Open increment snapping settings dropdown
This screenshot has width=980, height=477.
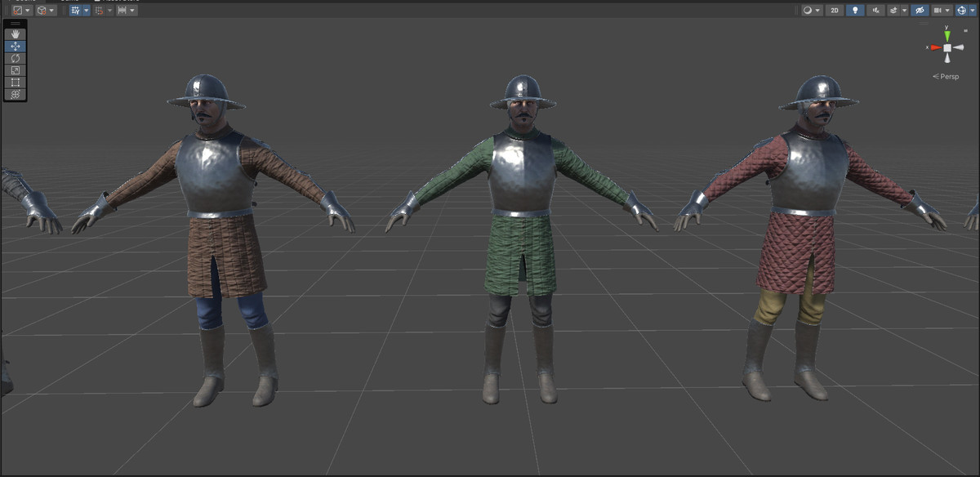click(x=127, y=11)
